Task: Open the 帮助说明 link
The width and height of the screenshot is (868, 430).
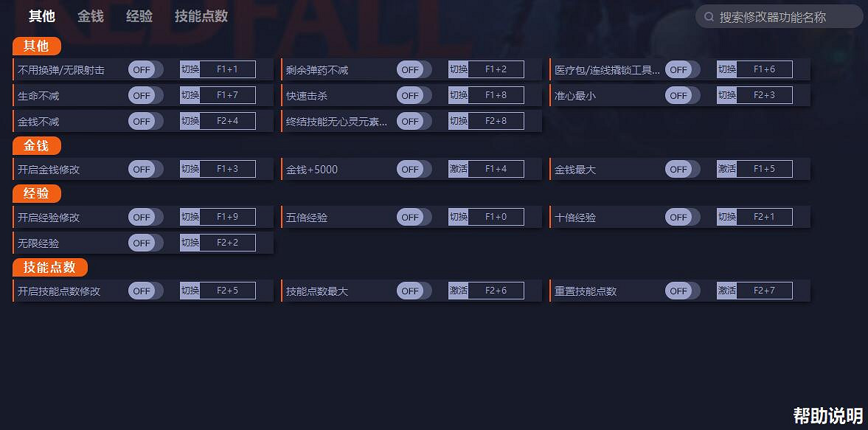Action: [827, 415]
